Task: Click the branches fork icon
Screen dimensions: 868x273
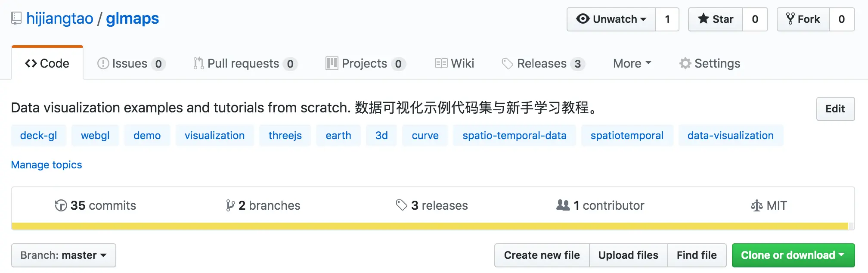Action: click(230, 206)
